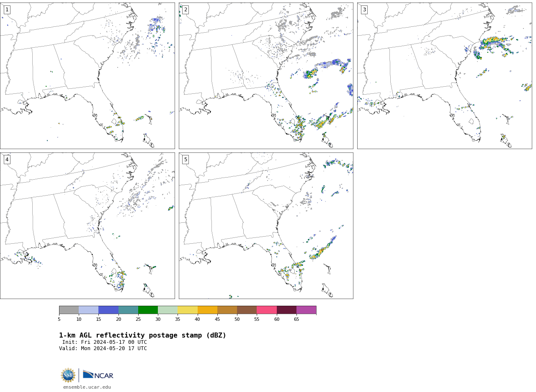Screen dimensions: 536x392
Task: Select the pink 55-60 dBZ swatch
Action: (x=267, y=310)
